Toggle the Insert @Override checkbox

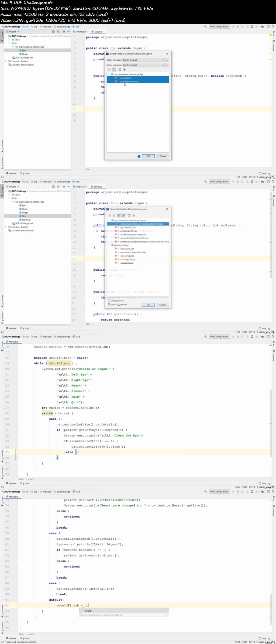pyautogui.click(x=109, y=305)
